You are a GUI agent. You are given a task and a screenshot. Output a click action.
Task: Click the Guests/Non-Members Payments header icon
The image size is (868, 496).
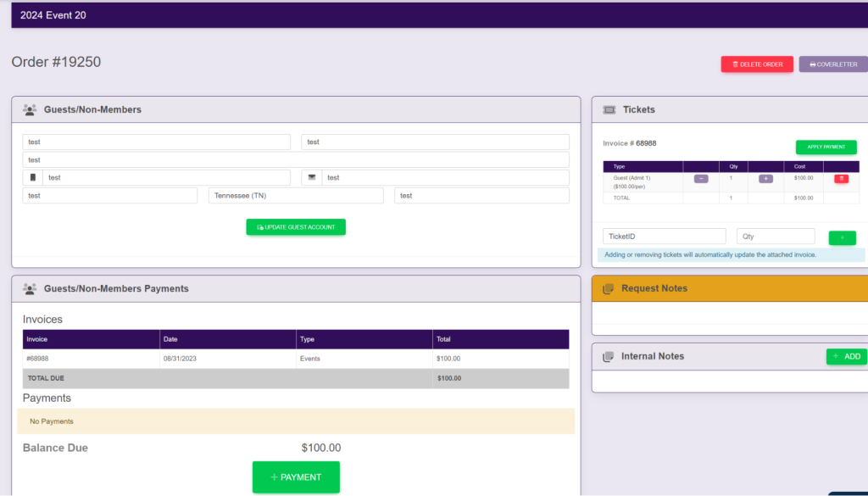[30, 289]
